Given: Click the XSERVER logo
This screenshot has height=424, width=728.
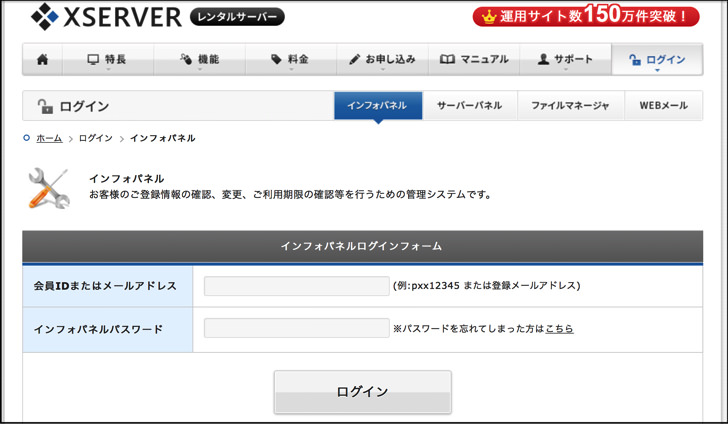Looking at the screenshot, I should (x=106, y=17).
